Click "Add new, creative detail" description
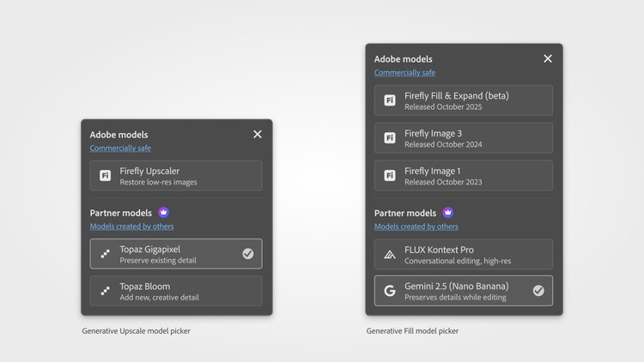 [160, 298]
